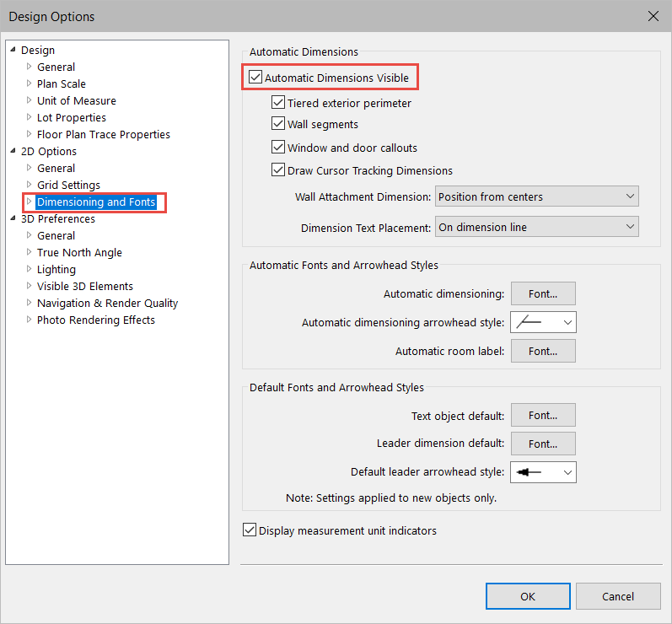672x624 pixels.
Task: Toggle Display measurement unit indicators
Action: [250, 530]
